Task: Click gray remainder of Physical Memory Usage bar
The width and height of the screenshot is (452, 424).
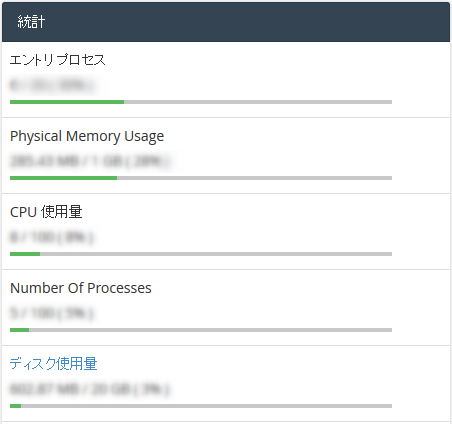Action: 254,178
